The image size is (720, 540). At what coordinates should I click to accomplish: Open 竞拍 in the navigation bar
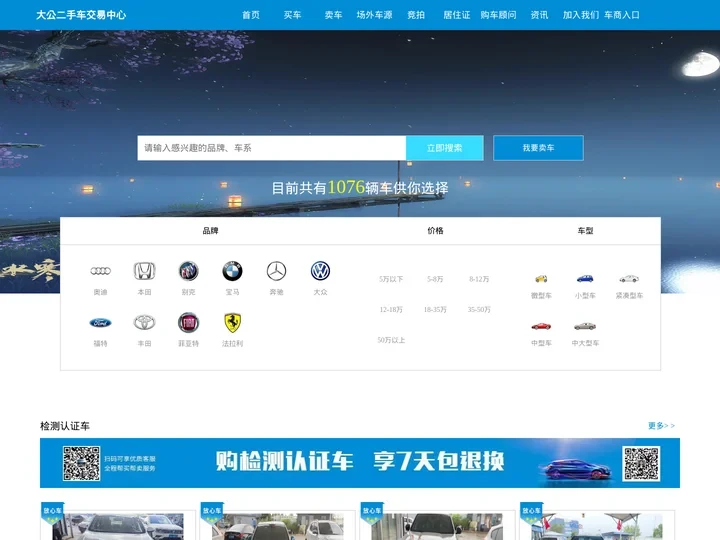pos(416,15)
